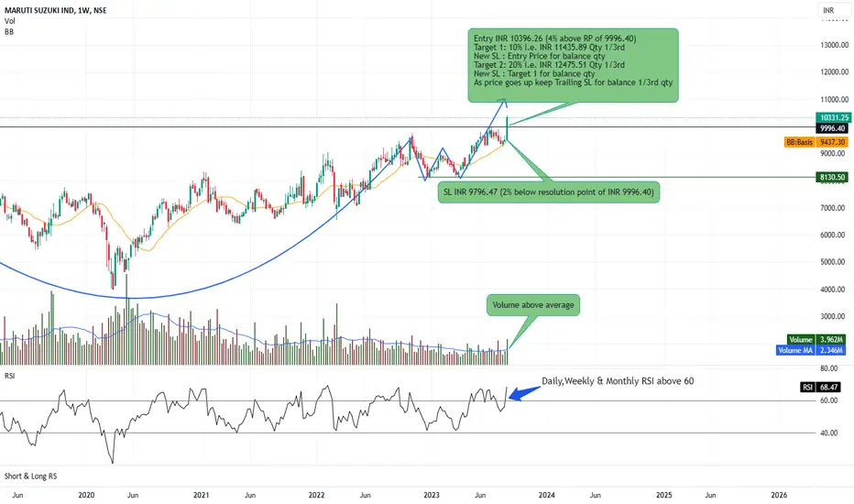Click the 2021 label on time axis

[x=201, y=495]
